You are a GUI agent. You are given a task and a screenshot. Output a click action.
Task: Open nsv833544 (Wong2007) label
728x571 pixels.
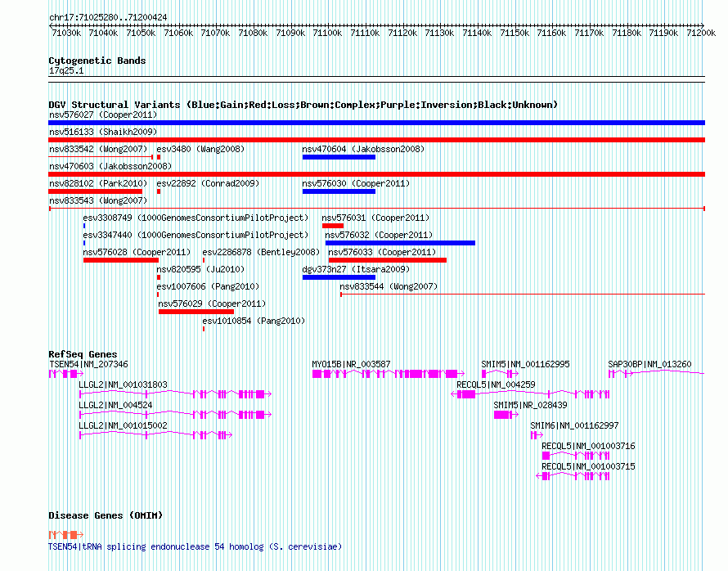[x=389, y=287]
